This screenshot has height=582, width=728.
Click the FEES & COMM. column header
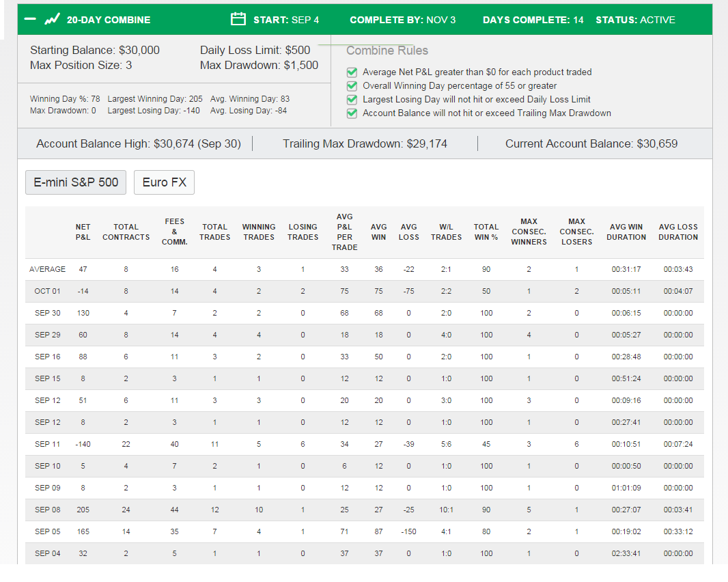click(x=175, y=232)
